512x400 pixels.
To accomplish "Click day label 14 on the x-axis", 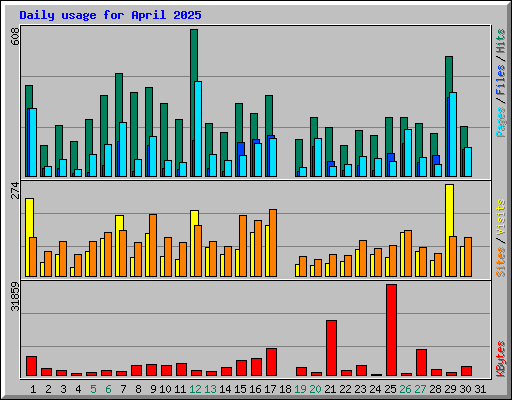I will [225, 389].
